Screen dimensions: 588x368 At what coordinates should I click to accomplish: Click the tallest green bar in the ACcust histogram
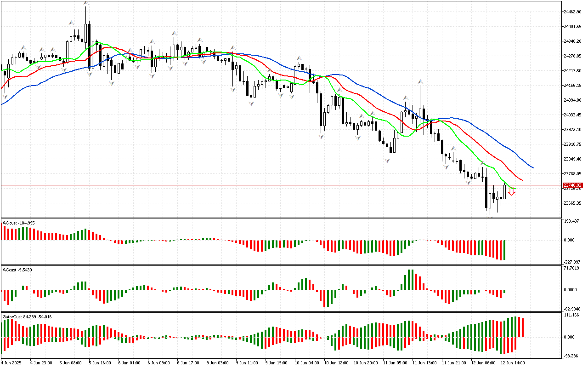pos(408,280)
